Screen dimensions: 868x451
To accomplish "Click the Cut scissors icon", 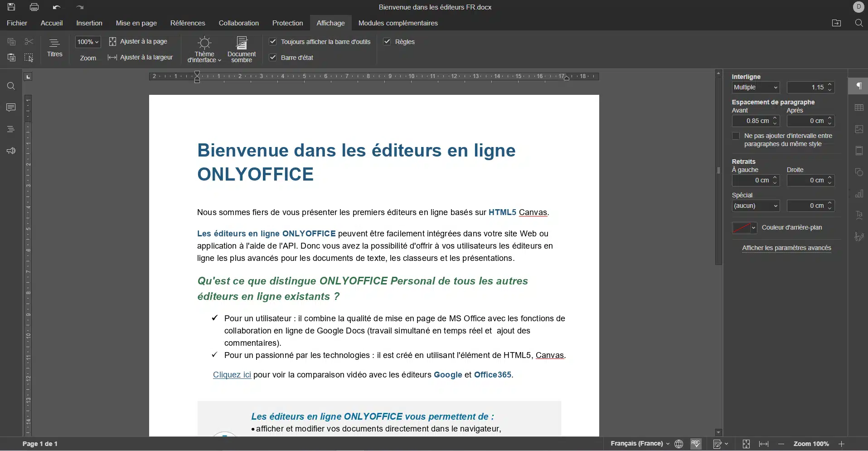I will click(29, 42).
